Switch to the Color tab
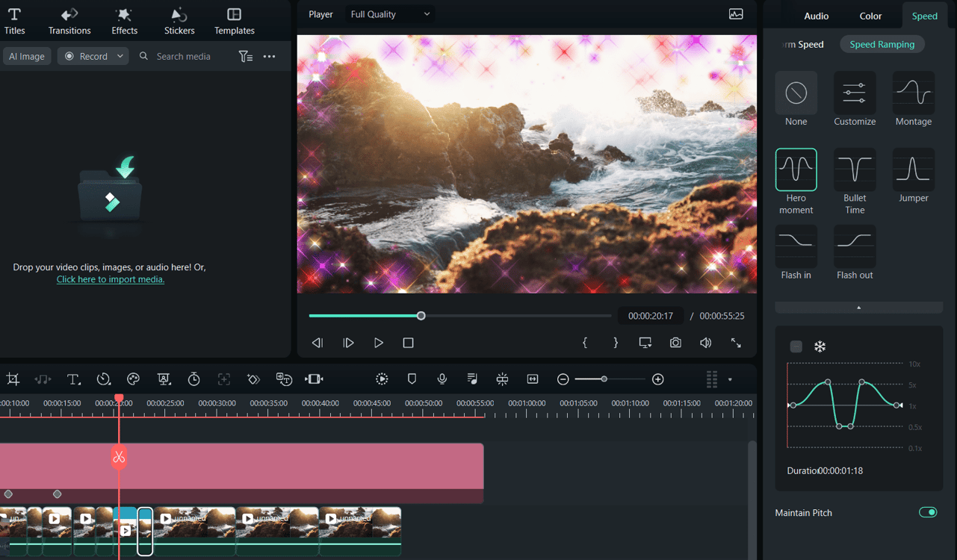957x560 pixels. (870, 15)
